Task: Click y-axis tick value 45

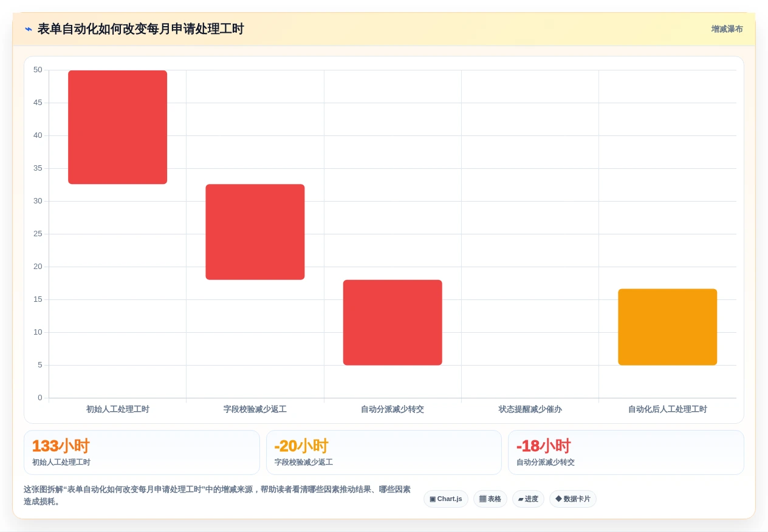Action: (38, 103)
